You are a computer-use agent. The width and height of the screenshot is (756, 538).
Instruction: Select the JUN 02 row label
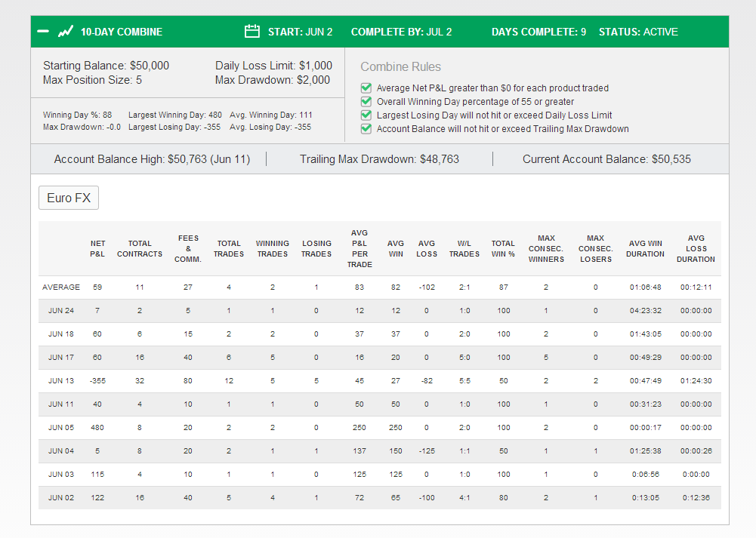click(x=61, y=497)
